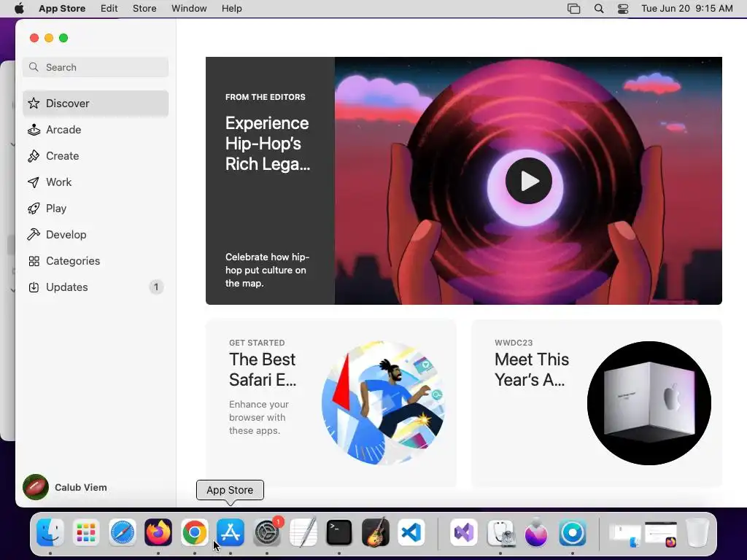Click in the Search field
Viewport: 747px width, 560px height.
[96, 67]
